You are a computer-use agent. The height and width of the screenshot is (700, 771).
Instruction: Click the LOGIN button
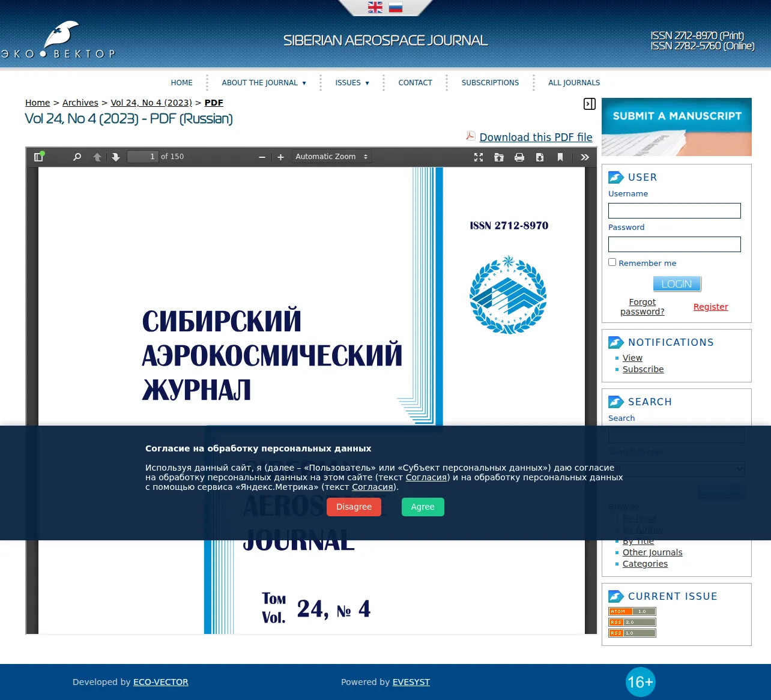[x=677, y=284]
